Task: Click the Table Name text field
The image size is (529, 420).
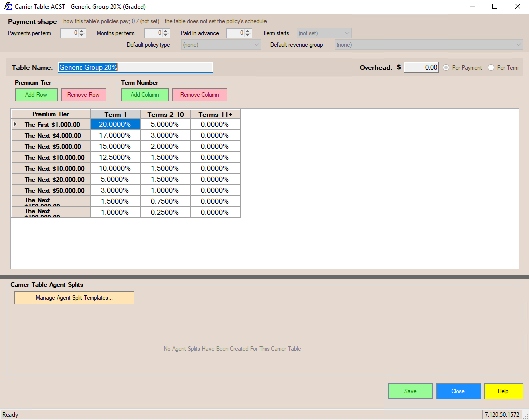Action: point(135,67)
